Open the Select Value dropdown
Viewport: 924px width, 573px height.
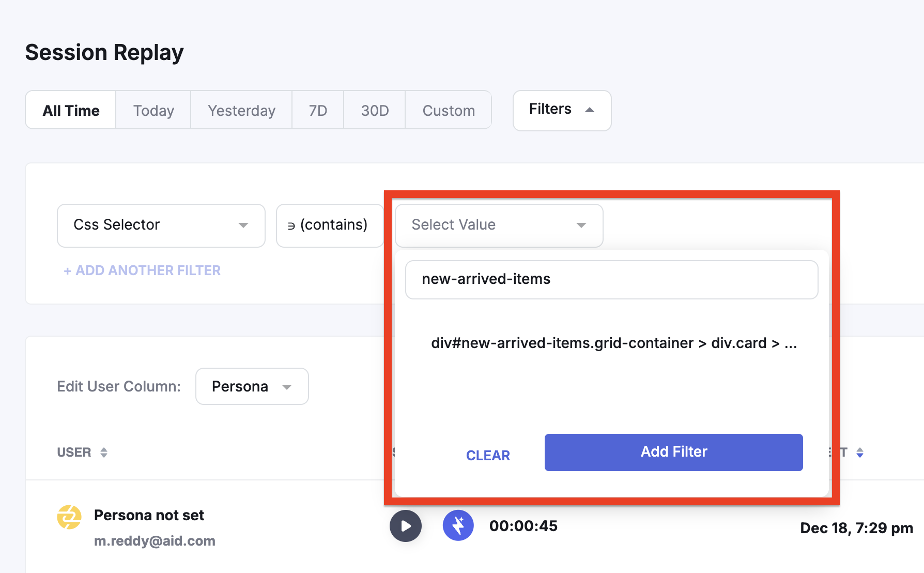tap(499, 225)
